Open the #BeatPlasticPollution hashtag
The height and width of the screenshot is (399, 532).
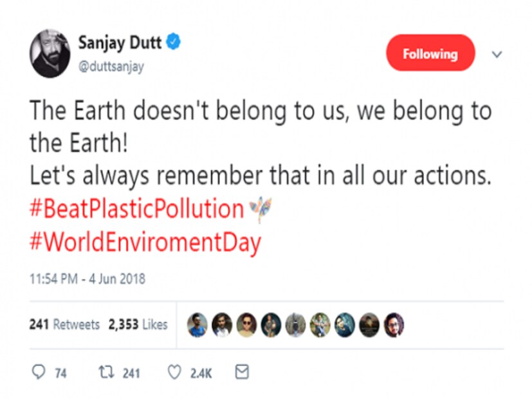tap(136, 210)
